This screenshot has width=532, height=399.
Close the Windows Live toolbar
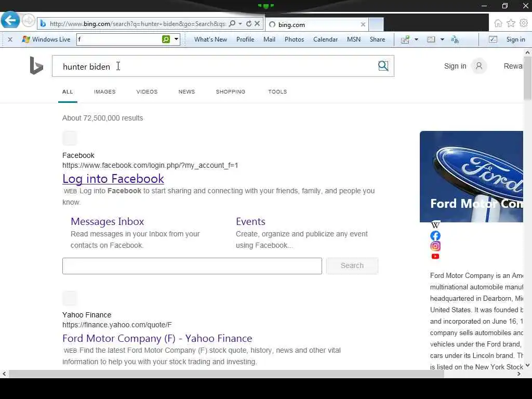pos(10,39)
